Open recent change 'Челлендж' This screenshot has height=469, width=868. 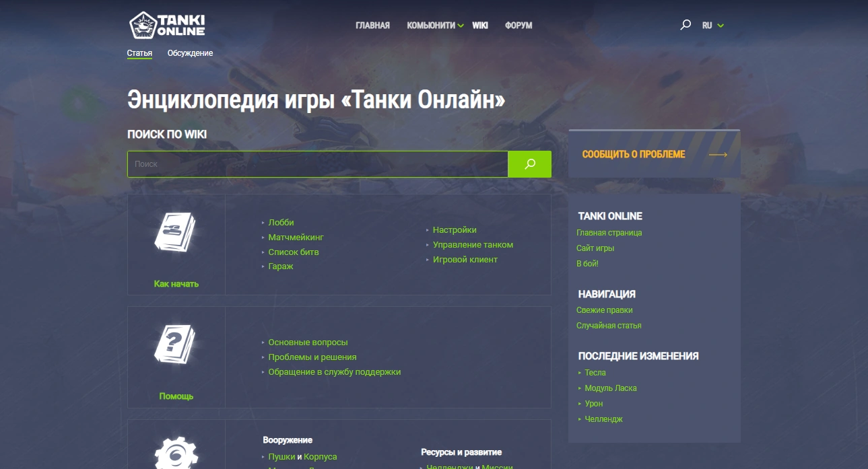coord(604,419)
